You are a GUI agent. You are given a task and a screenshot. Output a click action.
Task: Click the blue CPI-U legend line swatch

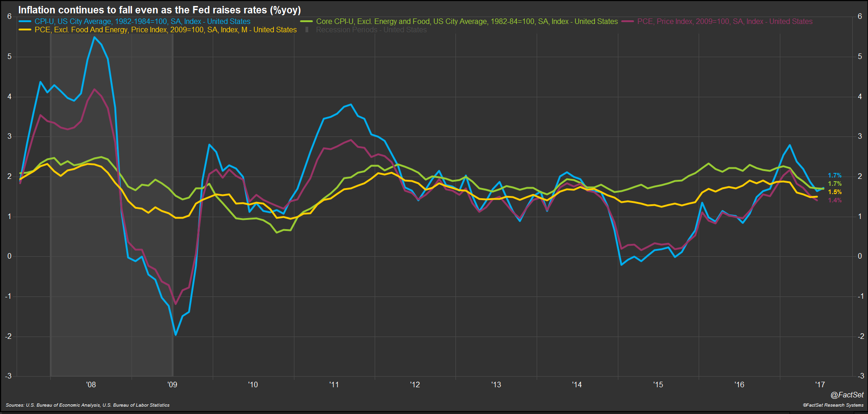[25, 21]
